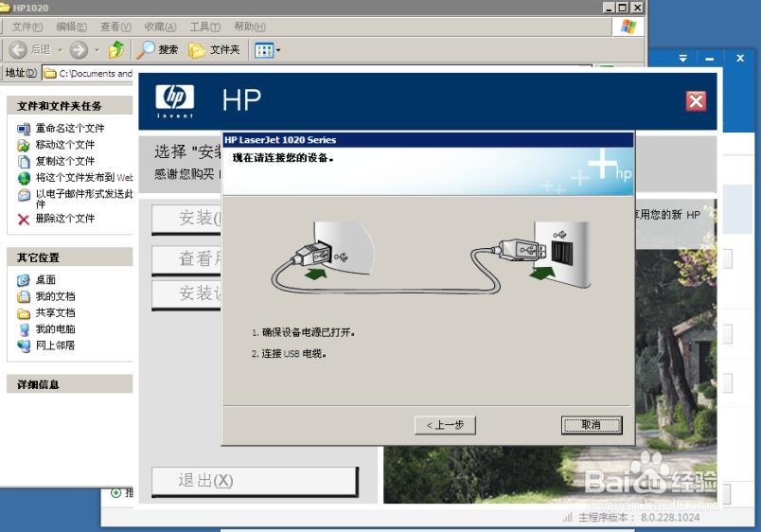This screenshot has height=532, width=761.
Task: Click the copy file icon in task pane
Action: (x=24, y=161)
